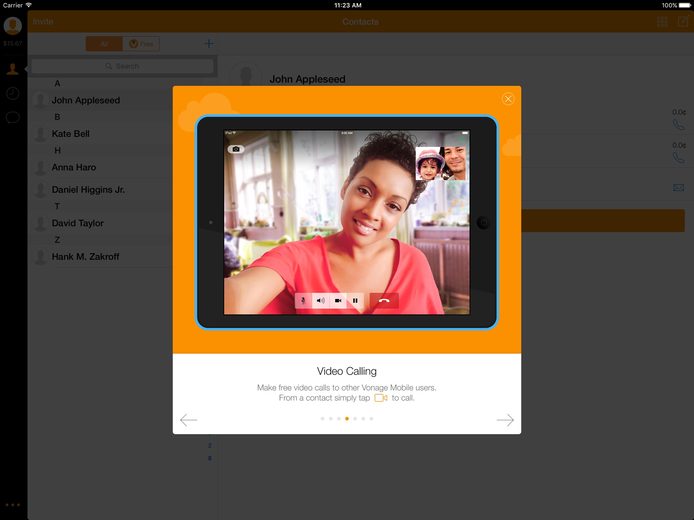The width and height of the screenshot is (694, 520).
Task: Tap the orange action bar in contact details
Action: pyautogui.click(x=603, y=220)
